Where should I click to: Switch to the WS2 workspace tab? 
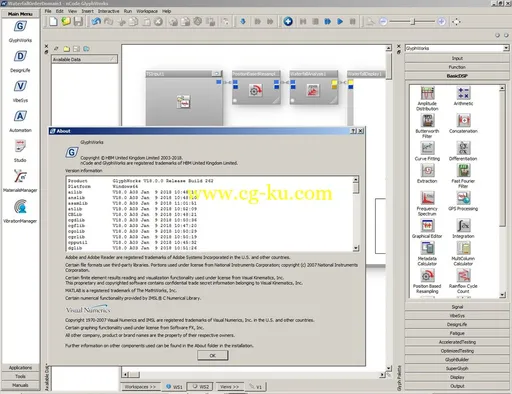pos(200,387)
